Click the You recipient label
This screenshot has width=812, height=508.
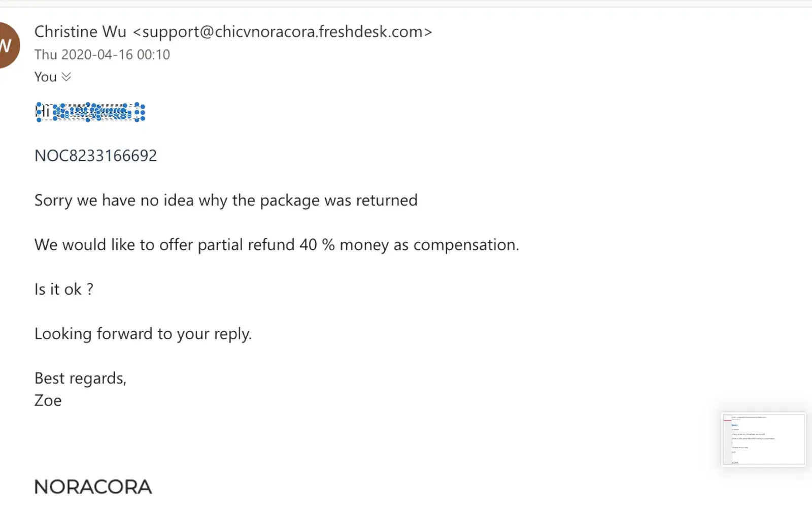coord(45,77)
